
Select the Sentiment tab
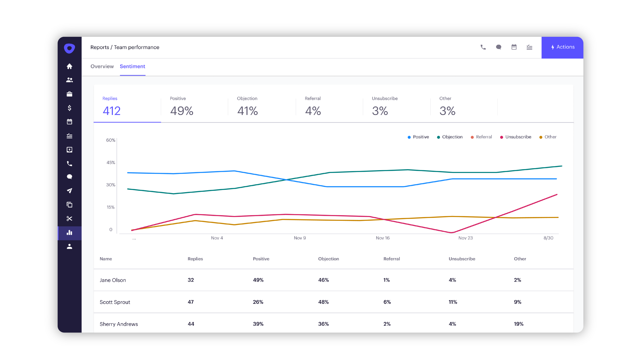coord(132,66)
